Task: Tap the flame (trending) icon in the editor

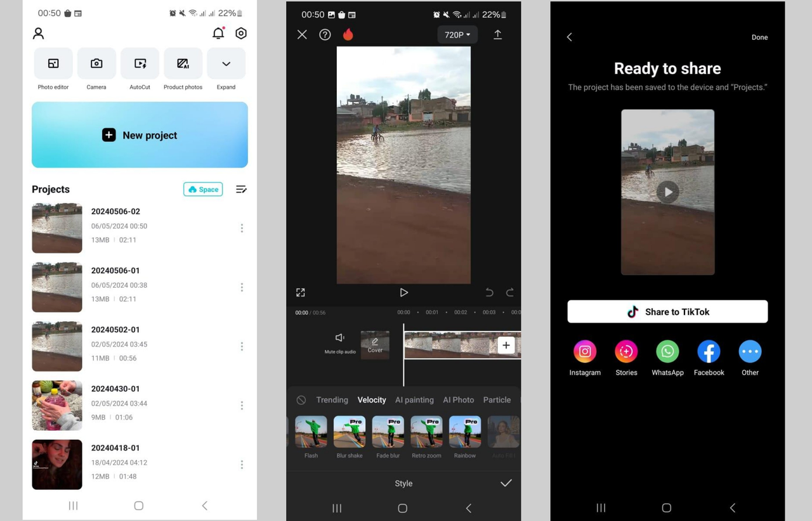Action: click(348, 35)
